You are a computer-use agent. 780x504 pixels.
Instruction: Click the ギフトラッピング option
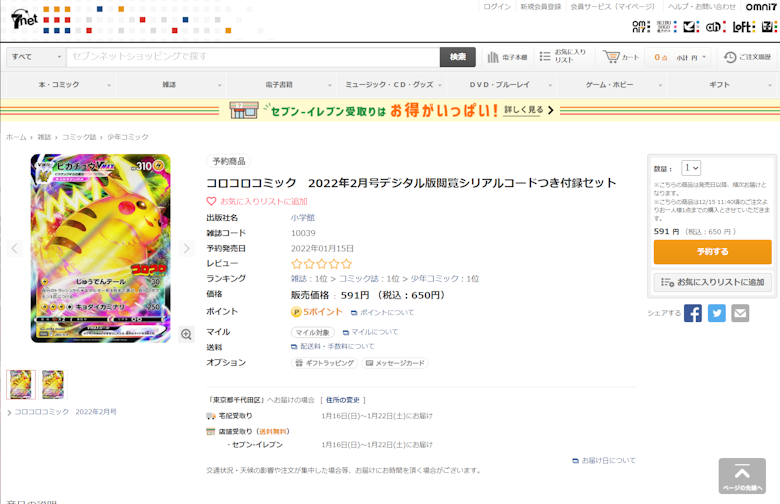pos(325,363)
